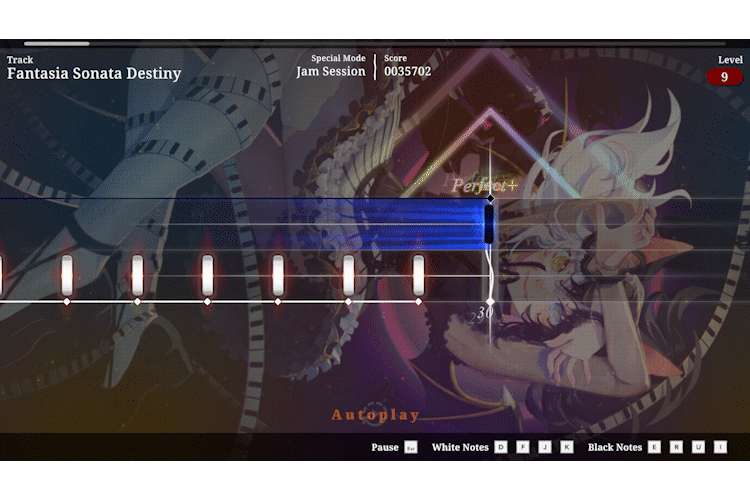Click the F key icon for White Notes
Viewport: 750px width, 500px height.
coord(523,447)
